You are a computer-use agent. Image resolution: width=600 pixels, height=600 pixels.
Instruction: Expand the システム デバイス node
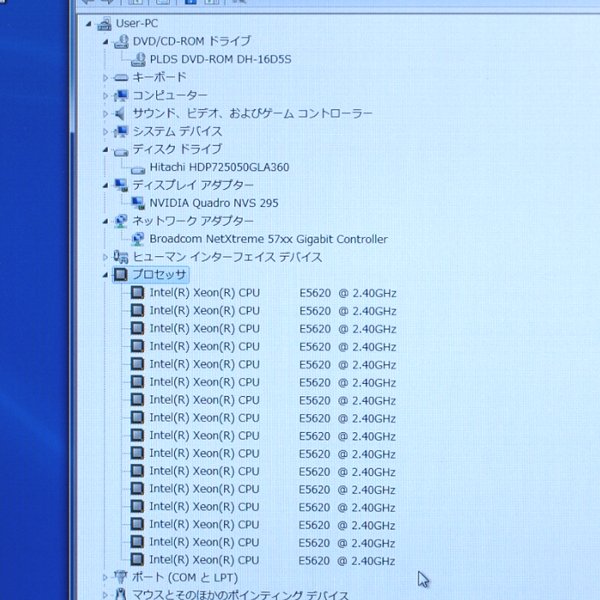pyautogui.click(x=106, y=131)
